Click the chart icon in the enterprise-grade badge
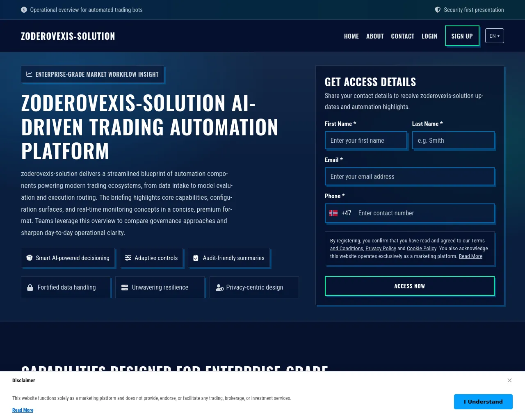 (x=30, y=74)
